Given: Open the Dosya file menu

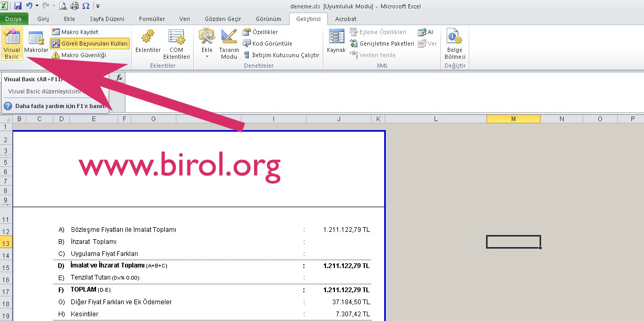Looking at the screenshot, I should point(14,19).
